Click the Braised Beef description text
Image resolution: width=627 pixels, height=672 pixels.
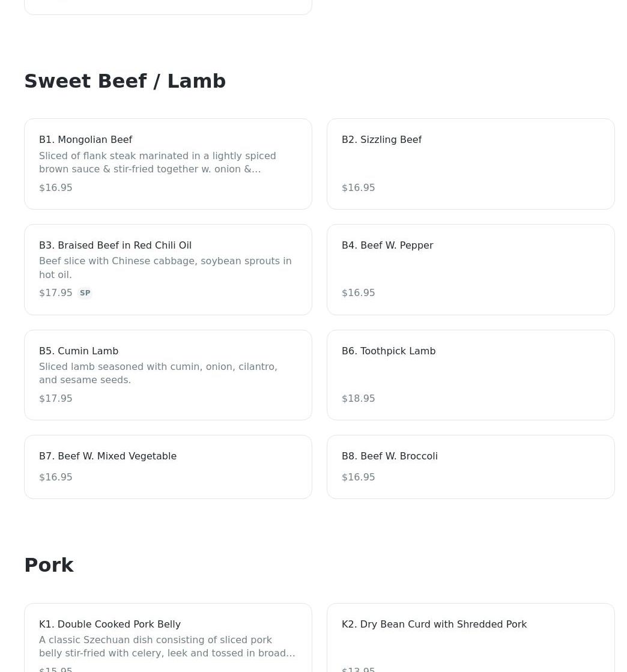coord(165,268)
